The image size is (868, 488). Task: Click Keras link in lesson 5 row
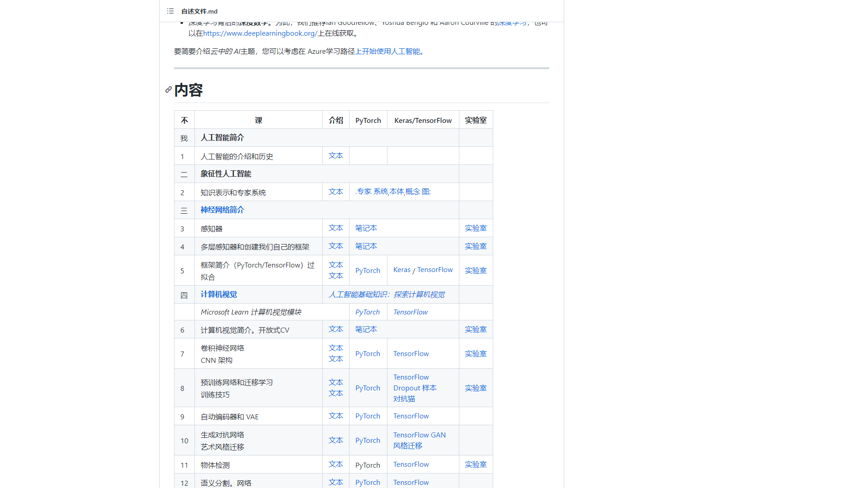point(401,270)
